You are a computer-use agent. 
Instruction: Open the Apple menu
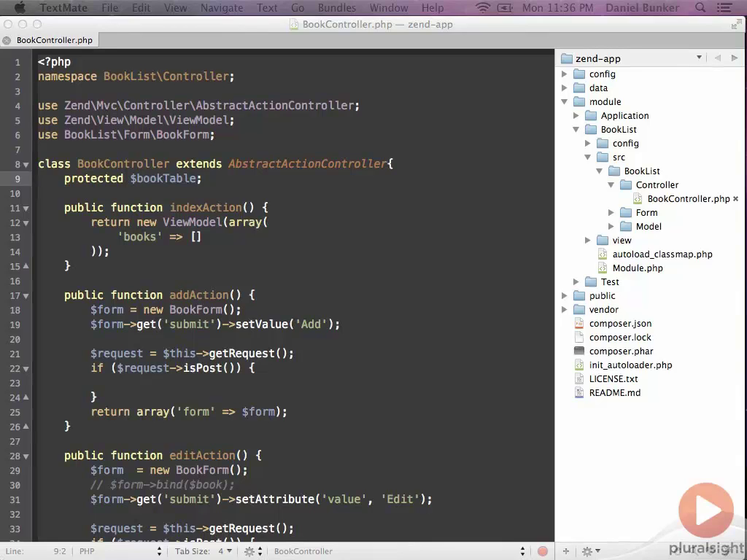click(20, 7)
